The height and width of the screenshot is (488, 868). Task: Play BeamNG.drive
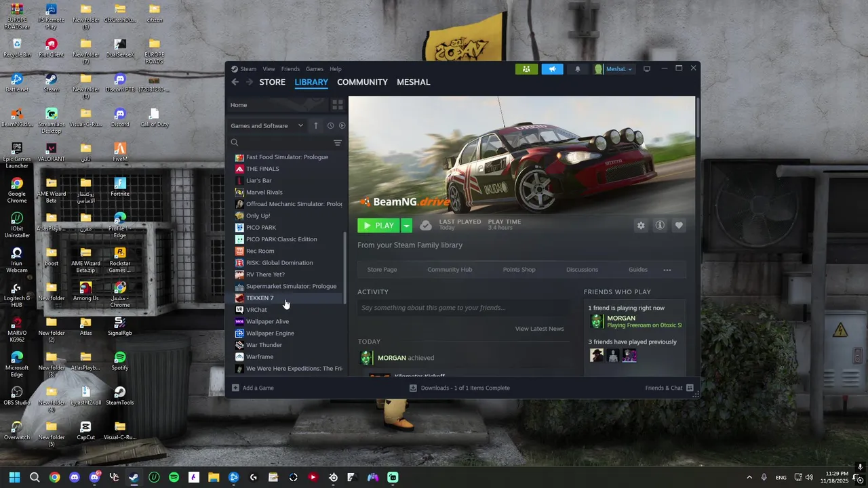[379, 226]
